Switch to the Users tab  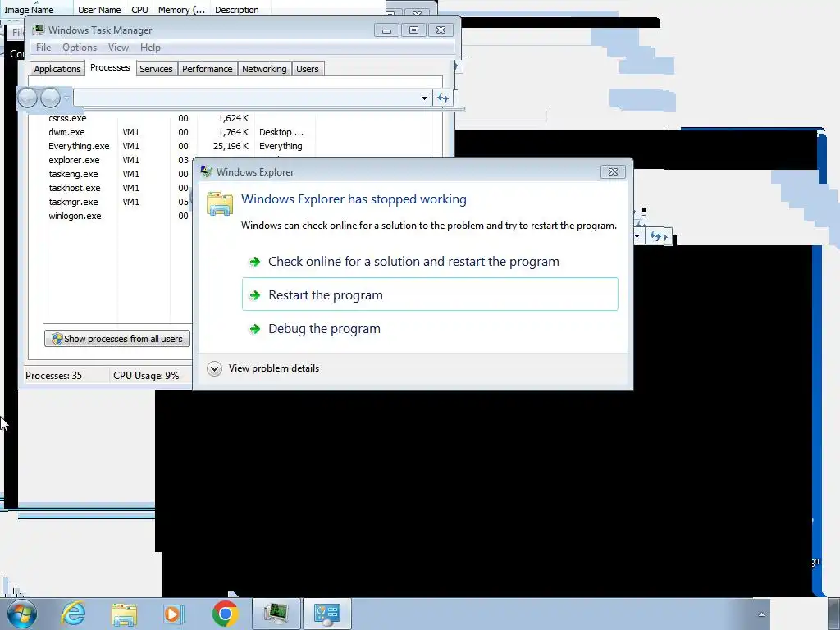click(x=308, y=69)
